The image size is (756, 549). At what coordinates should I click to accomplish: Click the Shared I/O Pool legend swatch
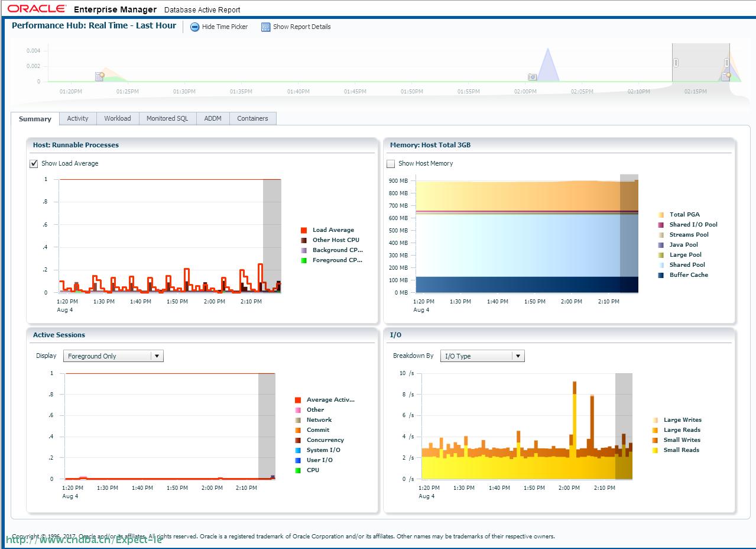(661, 225)
